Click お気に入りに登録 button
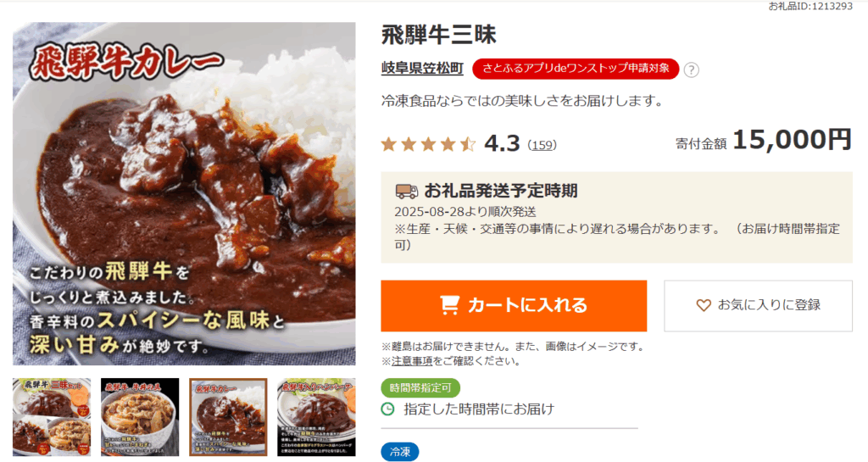Image resolution: width=868 pixels, height=462 pixels. click(758, 306)
